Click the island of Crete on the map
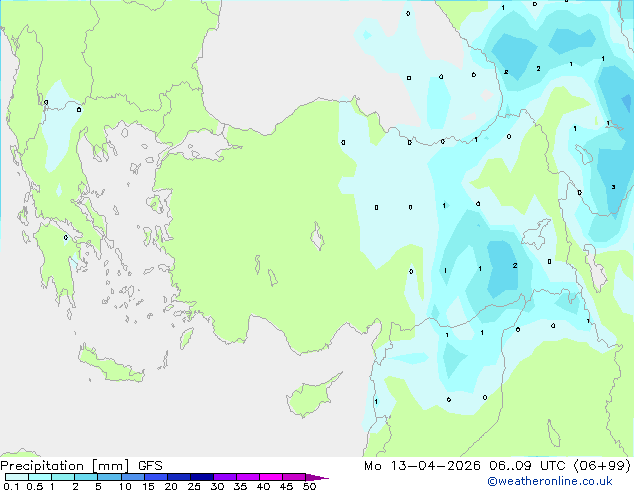634x490 pixels. click(x=111, y=365)
